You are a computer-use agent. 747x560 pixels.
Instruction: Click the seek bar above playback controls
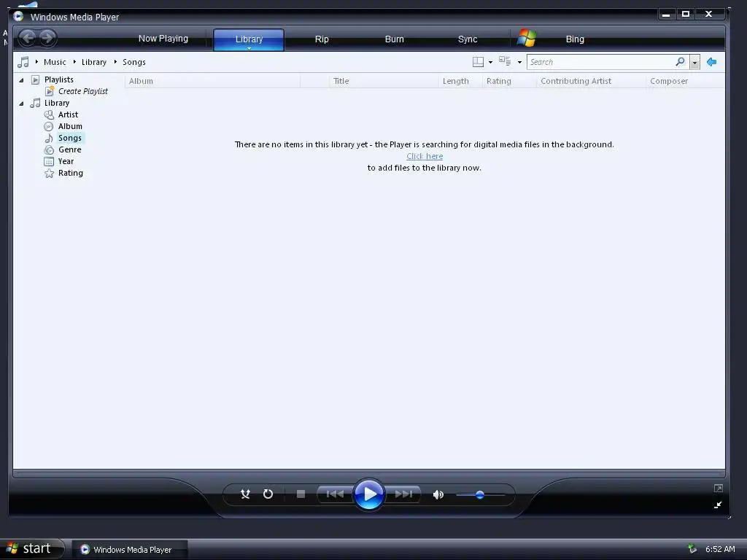[x=369, y=474]
